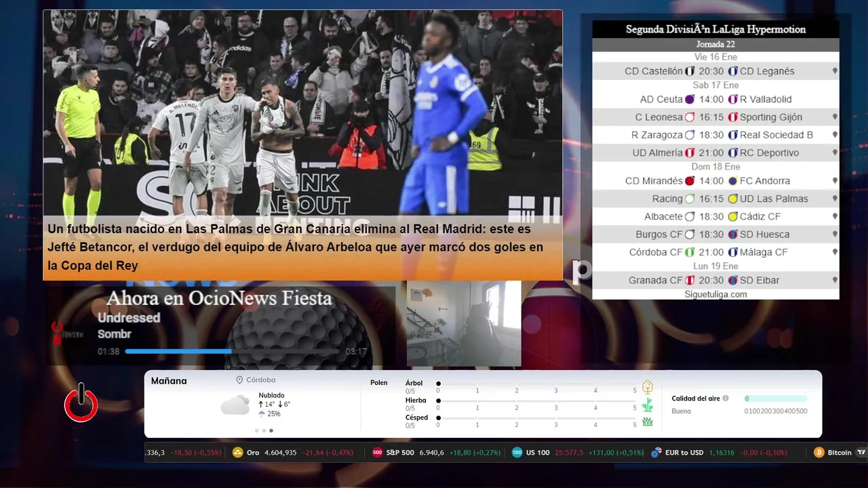Screen dimensions: 868x488
Task: Click the tree pollen icon
Action: [648, 388]
